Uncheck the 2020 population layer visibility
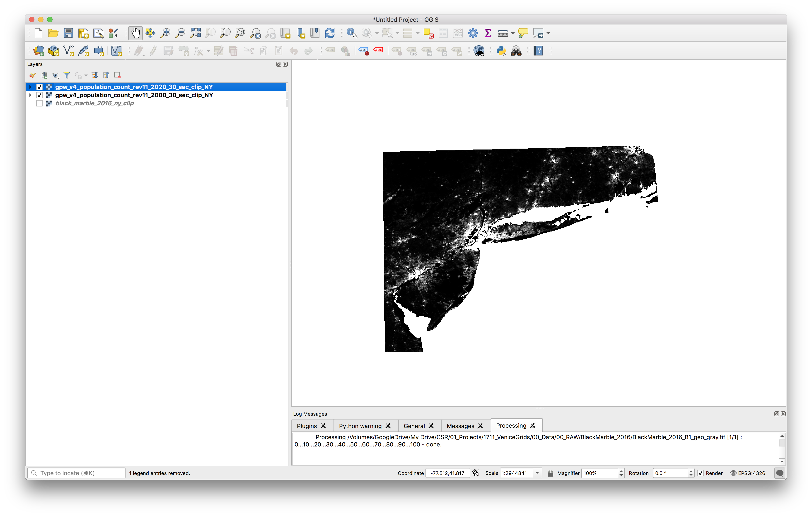This screenshot has height=516, width=812. pos(39,87)
